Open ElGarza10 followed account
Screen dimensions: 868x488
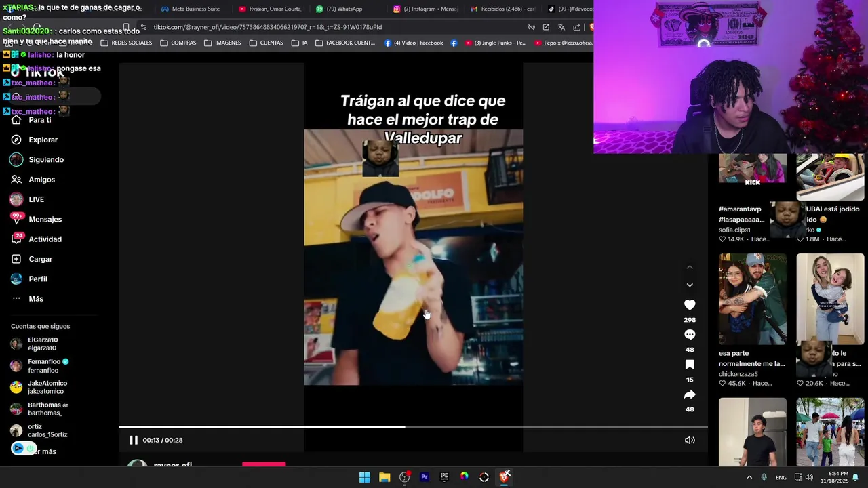(x=35, y=344)
